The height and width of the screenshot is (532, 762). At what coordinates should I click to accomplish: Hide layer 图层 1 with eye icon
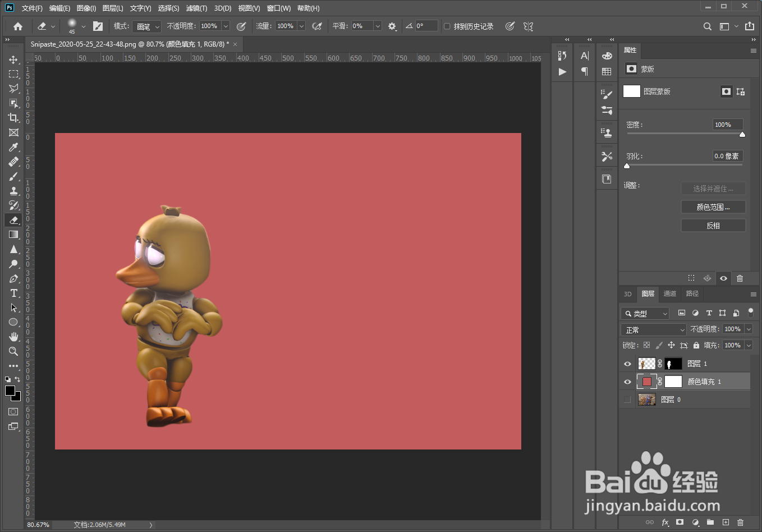click(627, 364)
